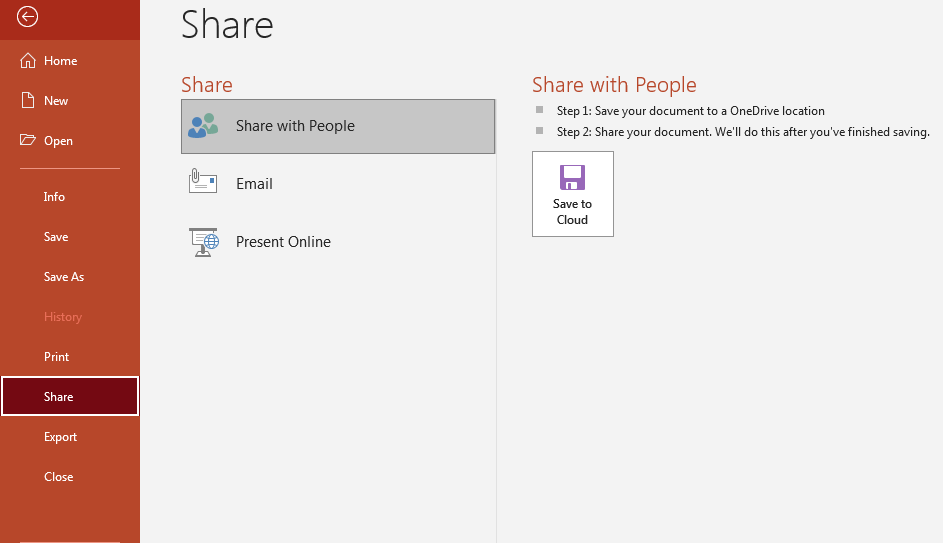Click the Step 1 OneDrive instruction text
Viewport: 943px width, 543px height.
tap(690, 111)
